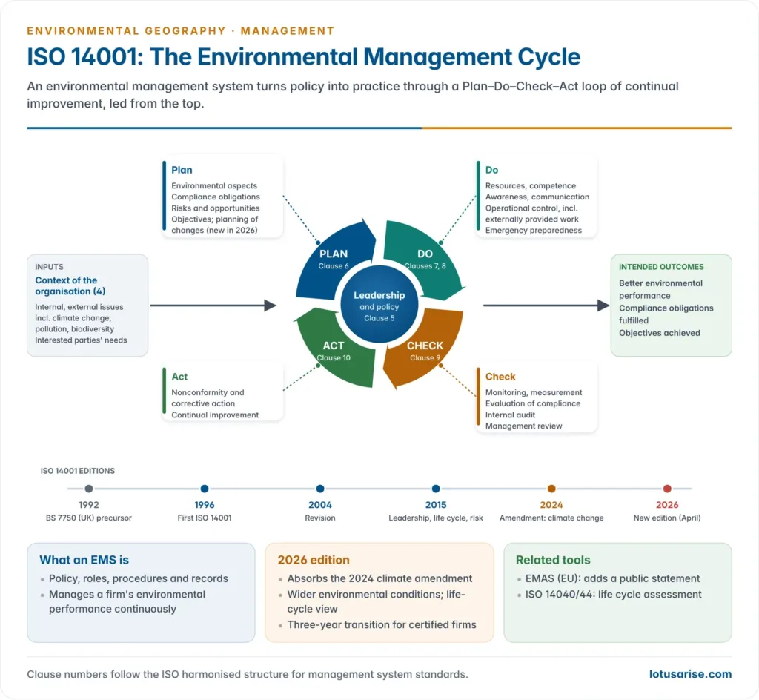759x700 pixels.
Task: Click 'Leadership, life cycle, risk' caption
Action: tap(436, 518)
